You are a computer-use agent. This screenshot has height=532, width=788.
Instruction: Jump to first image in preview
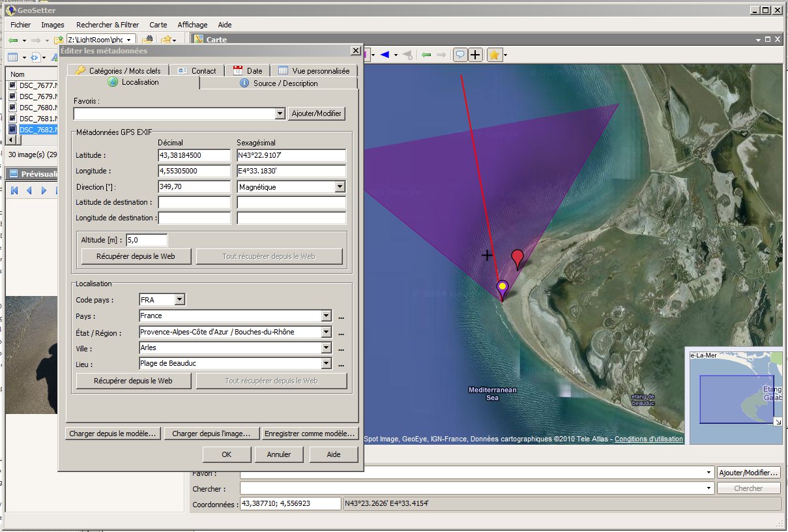[14, 190]
